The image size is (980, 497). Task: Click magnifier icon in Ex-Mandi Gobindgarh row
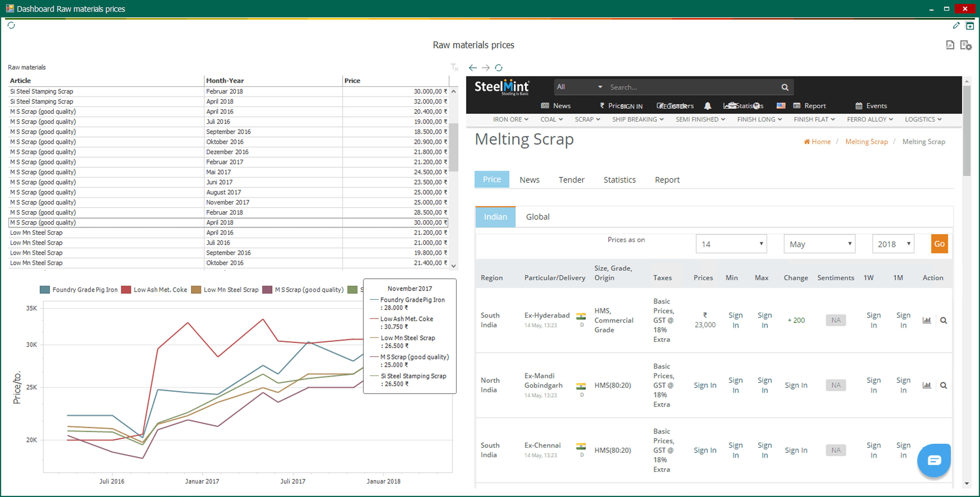[944, 385]
